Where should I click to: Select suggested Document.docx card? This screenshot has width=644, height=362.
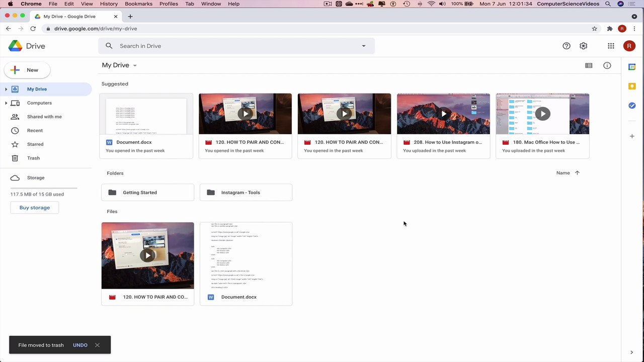[x=146, y=126]
